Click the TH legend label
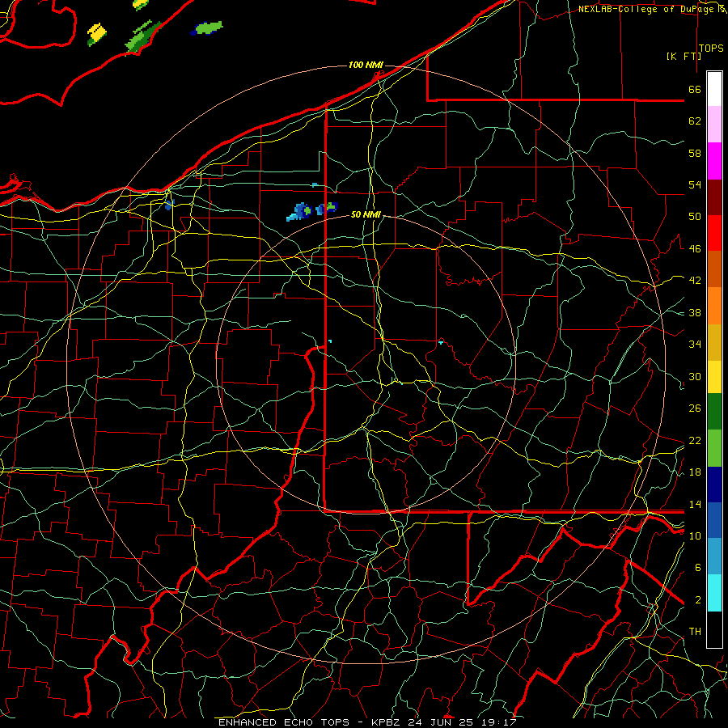Screen dimensions: 728x728 click(x=695, y=632)
